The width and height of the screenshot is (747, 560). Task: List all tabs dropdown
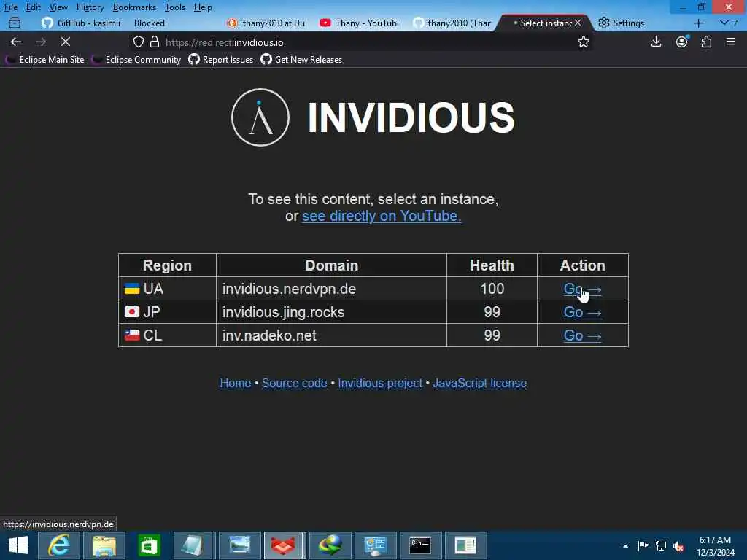tap(729, 23)
